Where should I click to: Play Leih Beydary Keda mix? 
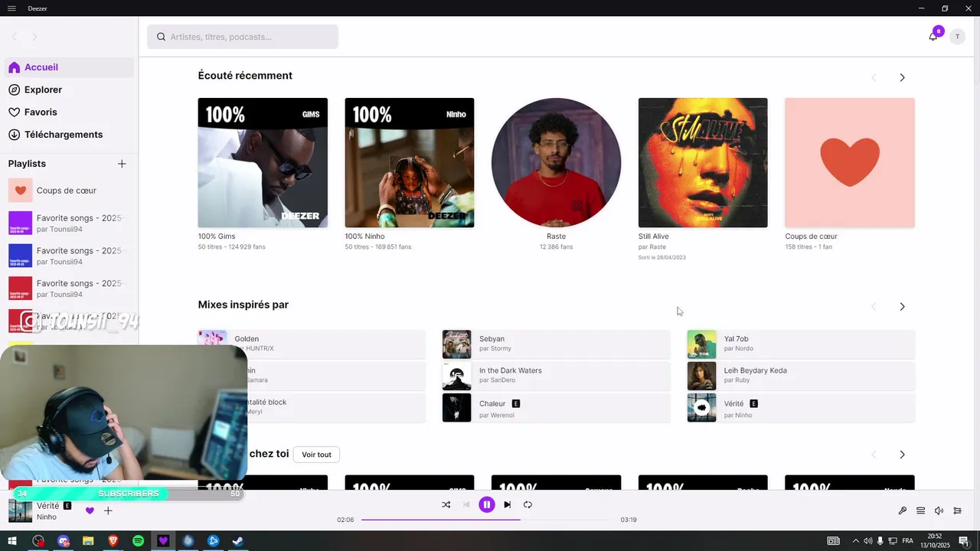(801, 376)
